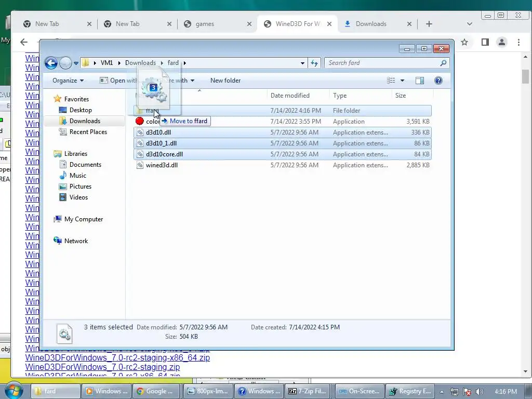Open a new Chrome tab with the plus button
Image resolution: width=532 pixels, height=399 pixels.
click(429, 24)
